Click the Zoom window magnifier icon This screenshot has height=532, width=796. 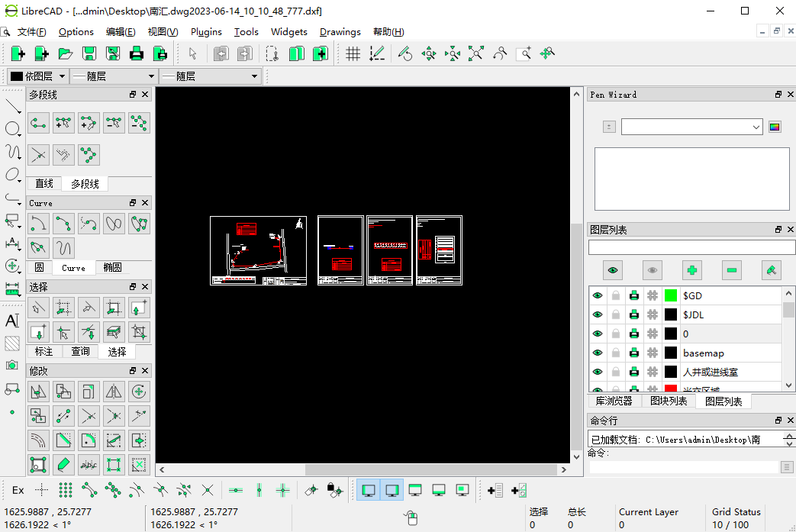(524, 53)
